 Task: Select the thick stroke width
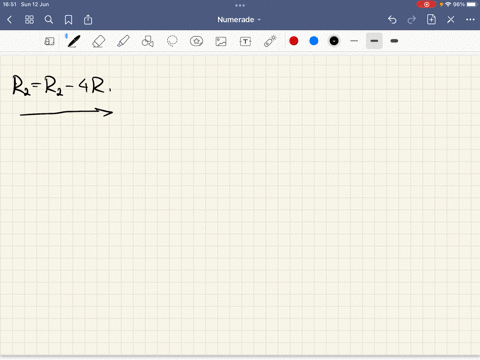(394, 41)
